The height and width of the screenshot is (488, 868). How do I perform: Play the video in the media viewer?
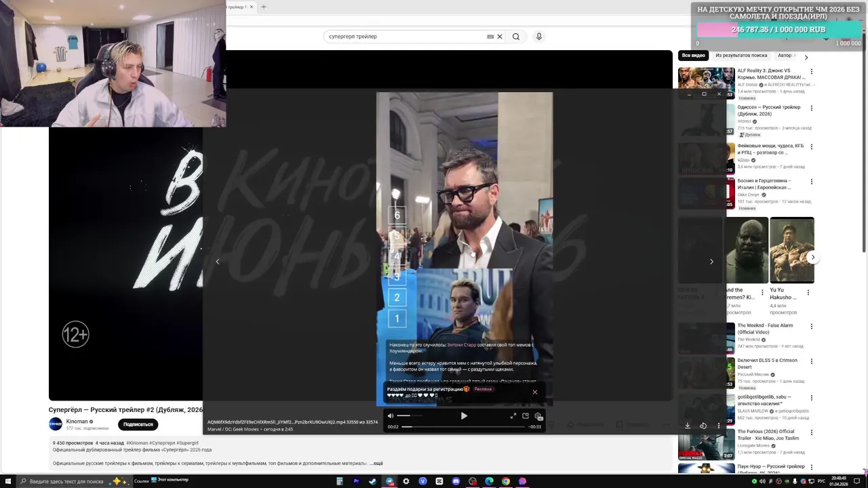[x=464, y=415]
